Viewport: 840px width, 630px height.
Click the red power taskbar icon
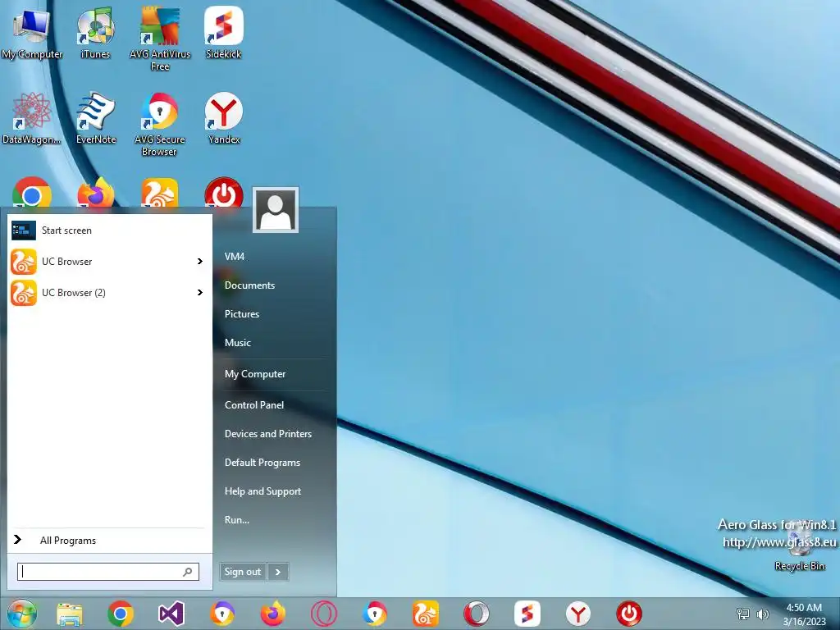coord(629,614)
